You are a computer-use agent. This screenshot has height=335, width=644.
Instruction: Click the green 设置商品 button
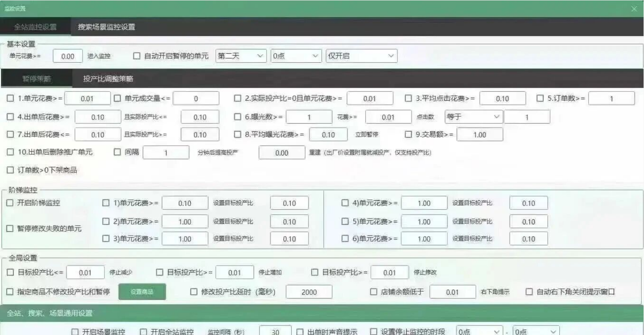point(142,292)
